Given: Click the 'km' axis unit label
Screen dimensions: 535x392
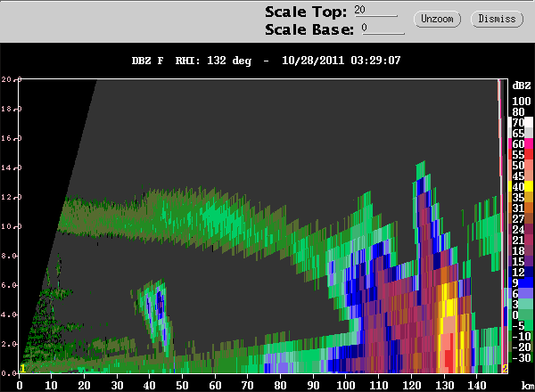Looking at the screenshot, I should pyautogui.click(x=528, y=386).
